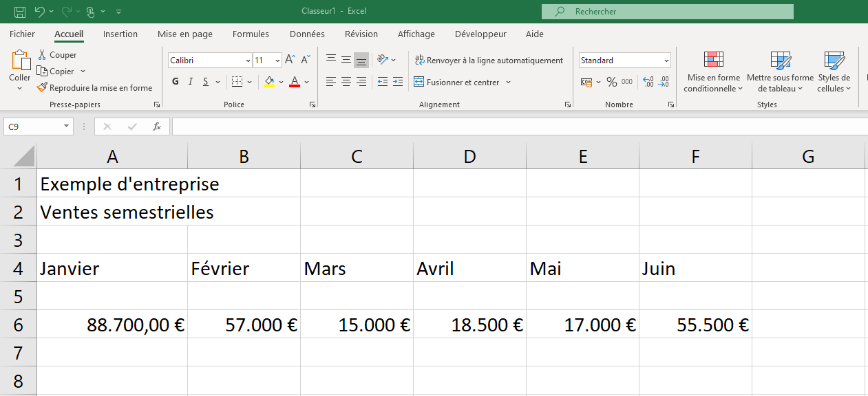
Task: Toggle Renvoyer à la ligne automatiquement
Action: pyautogui.click(x=489, y=60)
